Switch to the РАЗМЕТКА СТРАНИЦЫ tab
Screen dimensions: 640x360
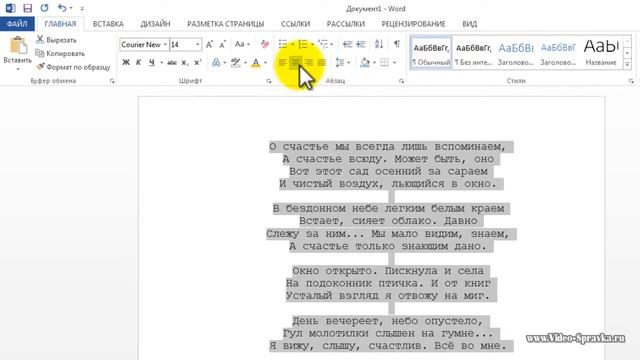pyautogui.click(x=226, y=24)
